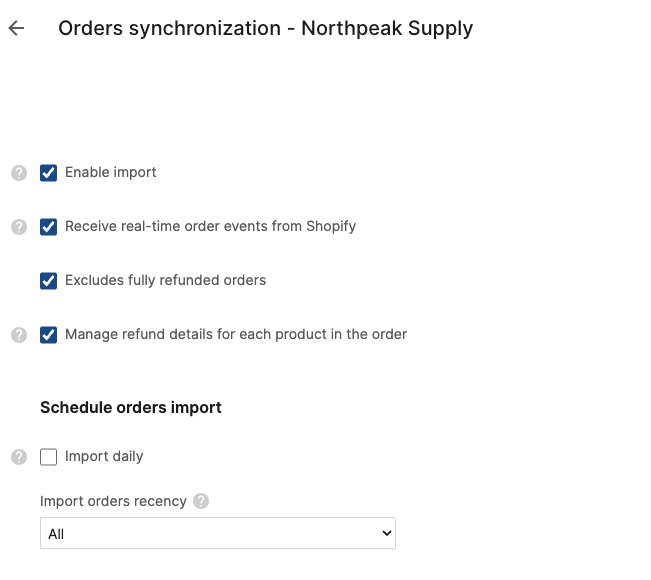Click the "Schedule orders import" heading
Image resolution: width=651 pixels, height=580 pixels.
131,408
